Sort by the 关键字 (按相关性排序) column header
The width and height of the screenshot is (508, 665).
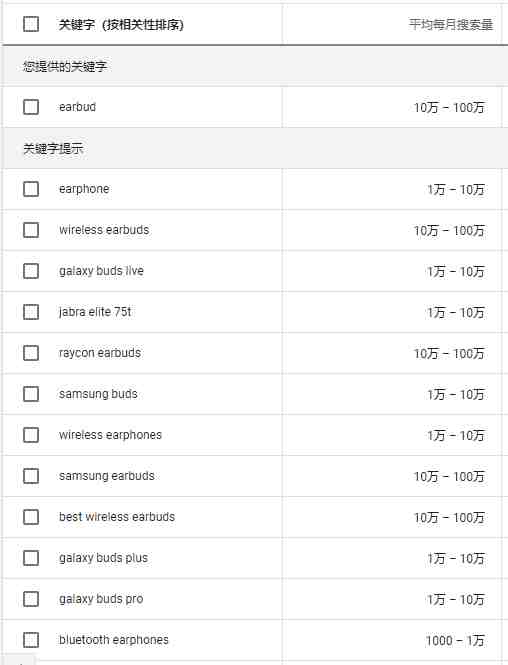pos(121,25)
